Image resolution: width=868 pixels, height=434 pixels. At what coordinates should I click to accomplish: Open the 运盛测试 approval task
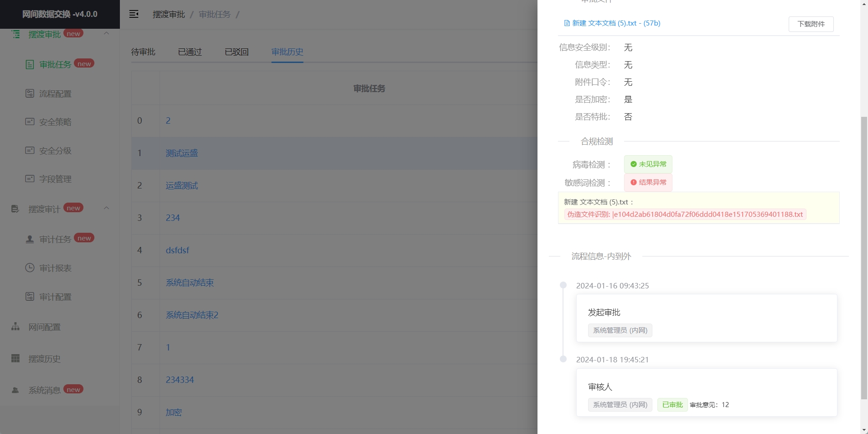181,186
